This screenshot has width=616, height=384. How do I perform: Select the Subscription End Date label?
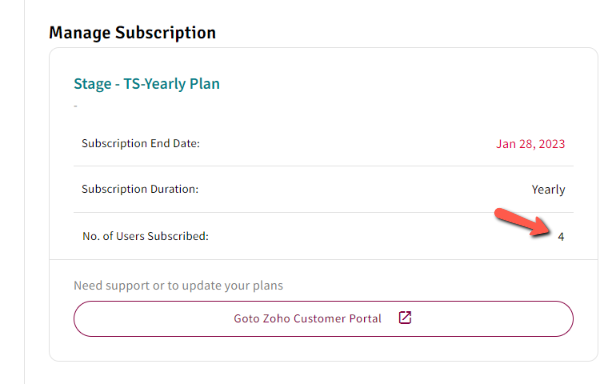pyautogui.click(x=141, y=143)
